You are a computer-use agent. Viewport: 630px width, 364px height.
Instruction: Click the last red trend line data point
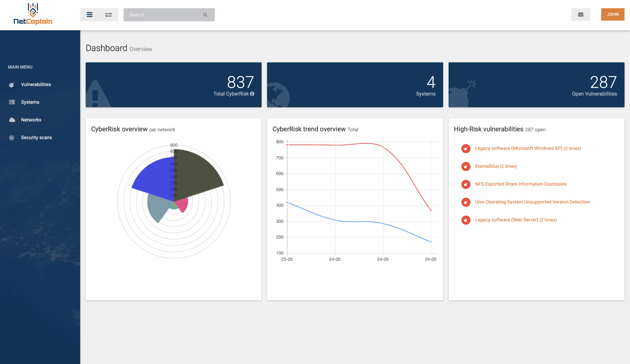click(x=431, y=210)
